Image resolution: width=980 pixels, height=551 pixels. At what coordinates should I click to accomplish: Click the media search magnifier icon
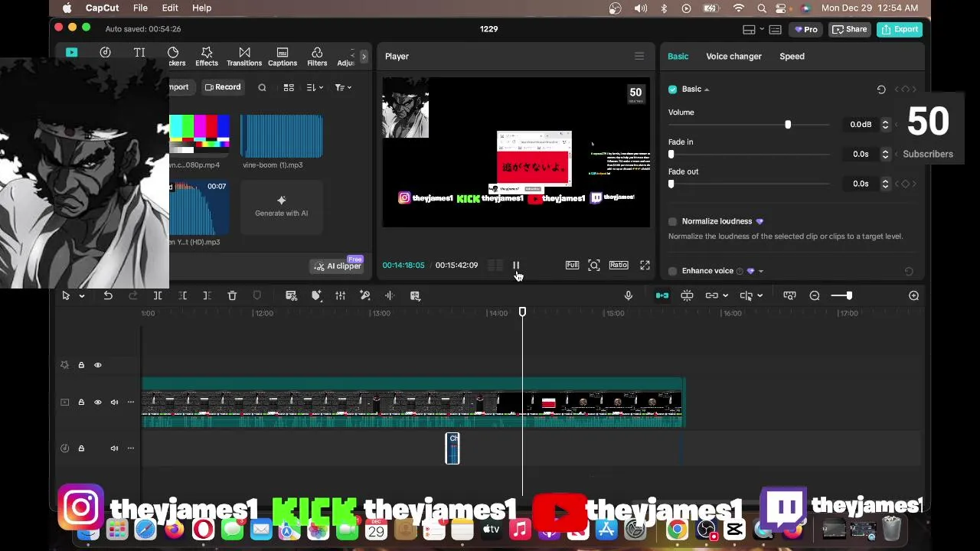262,87
